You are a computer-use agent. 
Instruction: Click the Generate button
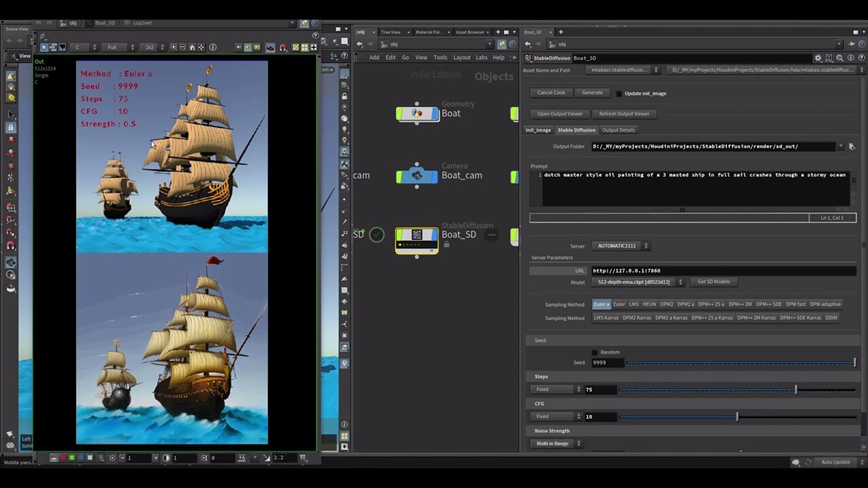pyautogui.click(x=591, y=93)
